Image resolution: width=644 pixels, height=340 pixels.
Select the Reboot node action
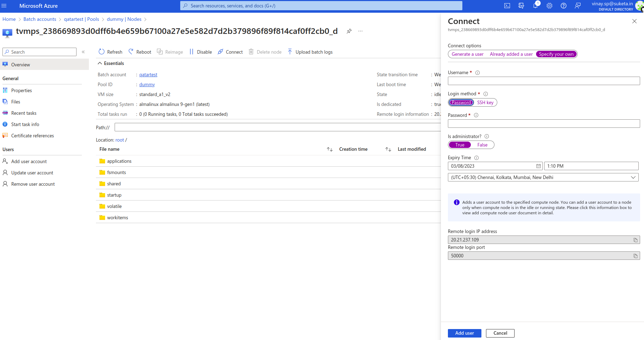tap(140, 52)
